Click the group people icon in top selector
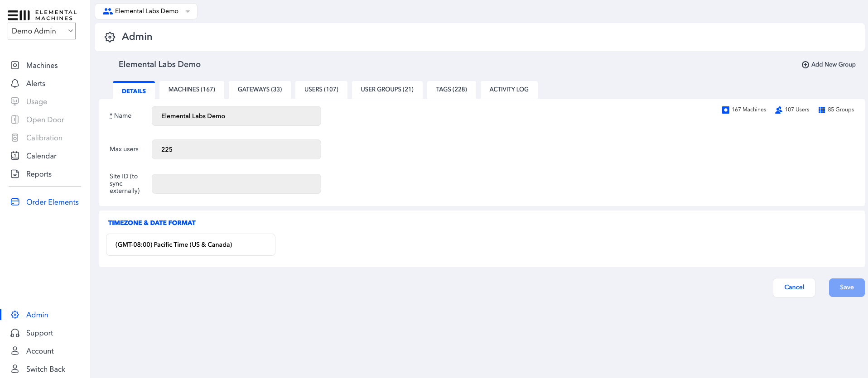The height and width of the screenshot is (378, 868). point(108,11)
